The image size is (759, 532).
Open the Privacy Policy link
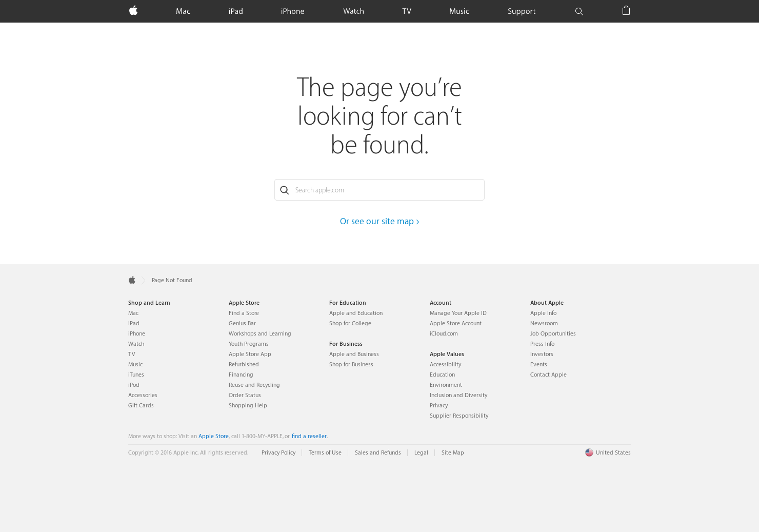point(278,452)
